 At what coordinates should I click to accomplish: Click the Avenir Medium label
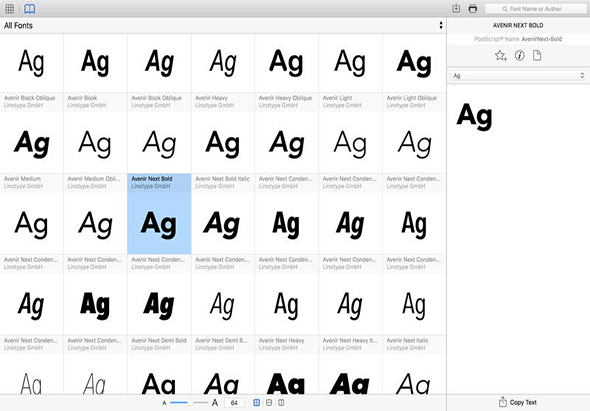[x=23, y=179]
